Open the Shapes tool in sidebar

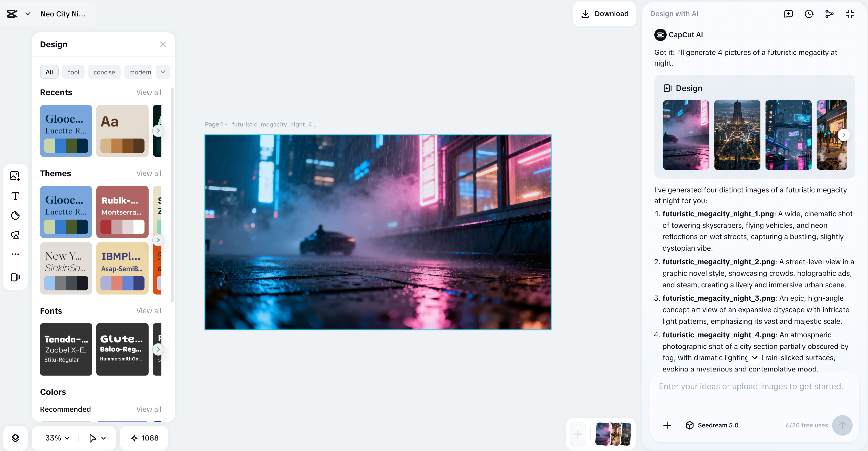click(x=15, y=235)
